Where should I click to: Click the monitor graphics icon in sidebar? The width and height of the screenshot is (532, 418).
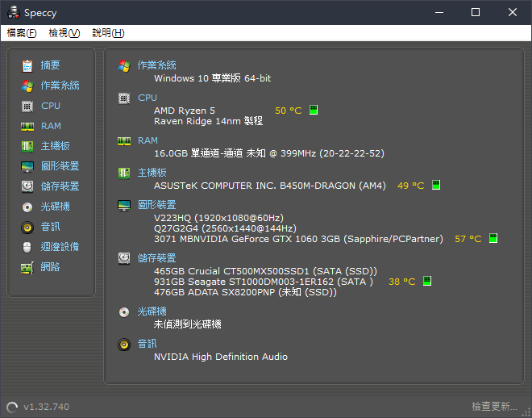point(27,167)
